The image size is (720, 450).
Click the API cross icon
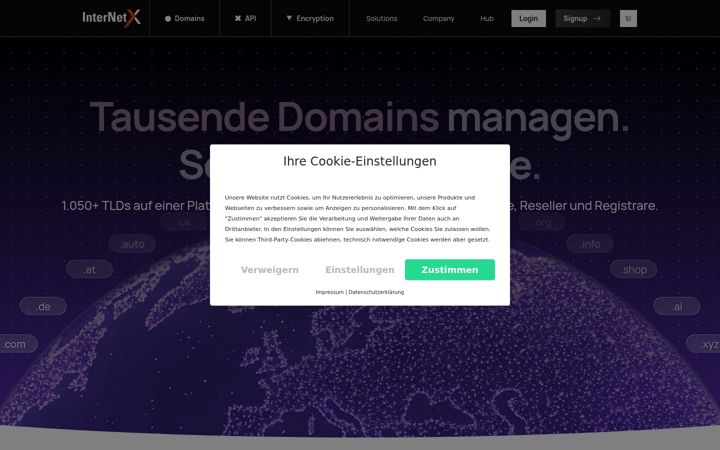click(238, 18)
